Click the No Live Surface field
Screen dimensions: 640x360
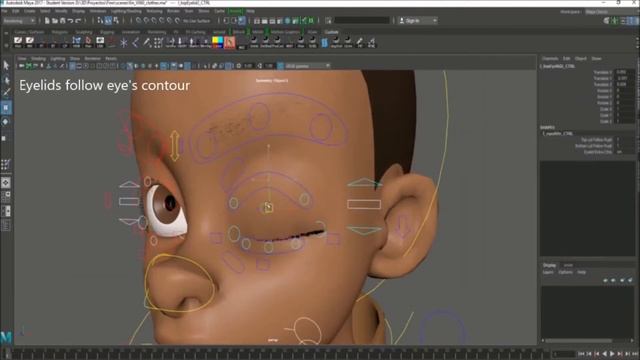point(196,20)
